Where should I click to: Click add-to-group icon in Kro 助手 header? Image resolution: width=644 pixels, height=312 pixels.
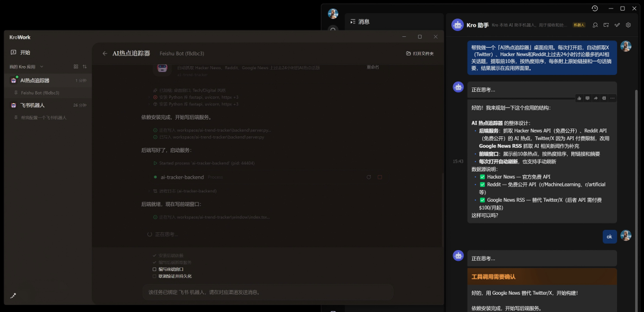[x=606, y=25]
